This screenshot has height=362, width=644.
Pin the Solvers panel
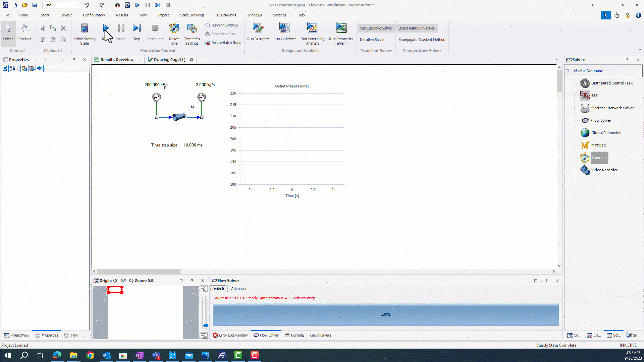tap(627, 60)
